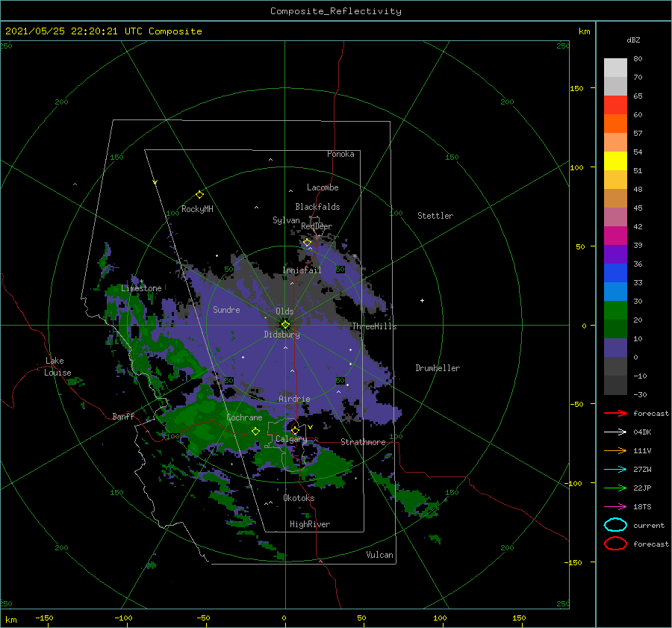This screenshot has width=672, height=628.
Task: Click the light gray 80–70 dBZ swatch
Action: coord(615,68)
